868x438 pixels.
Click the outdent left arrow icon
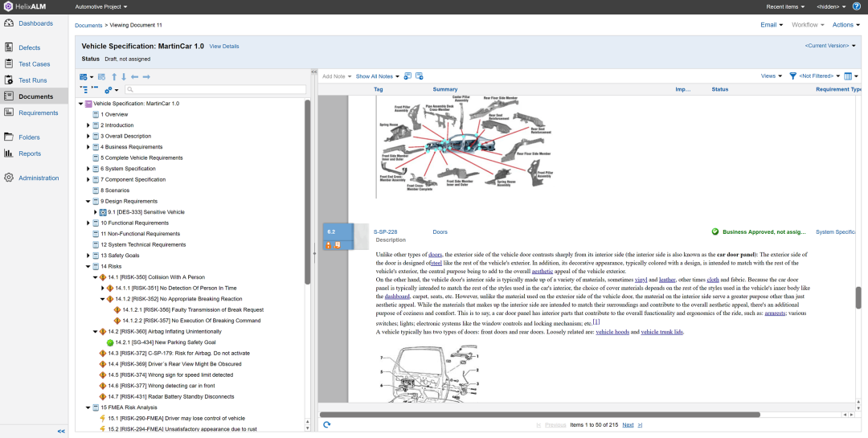point(135,76)
